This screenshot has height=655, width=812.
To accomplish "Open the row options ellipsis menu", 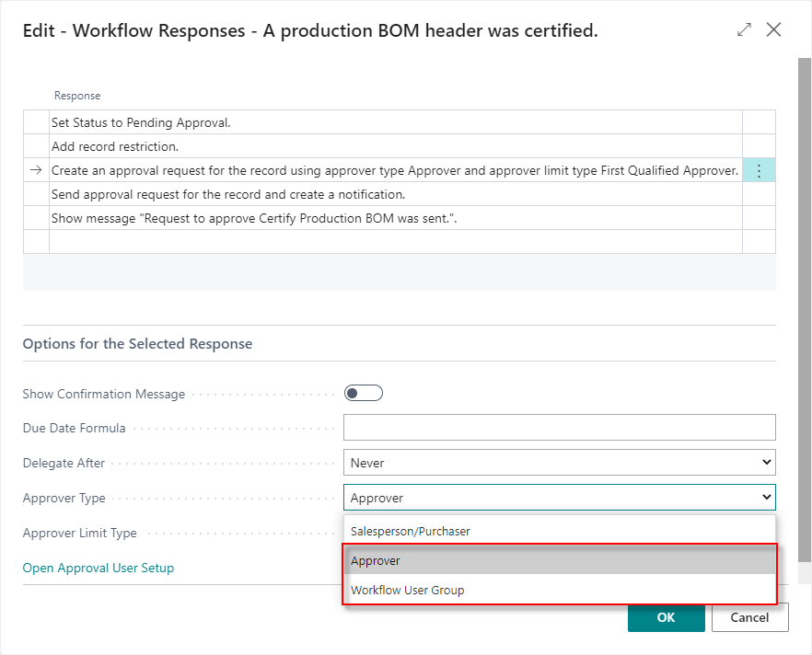I will click(758, 169).
